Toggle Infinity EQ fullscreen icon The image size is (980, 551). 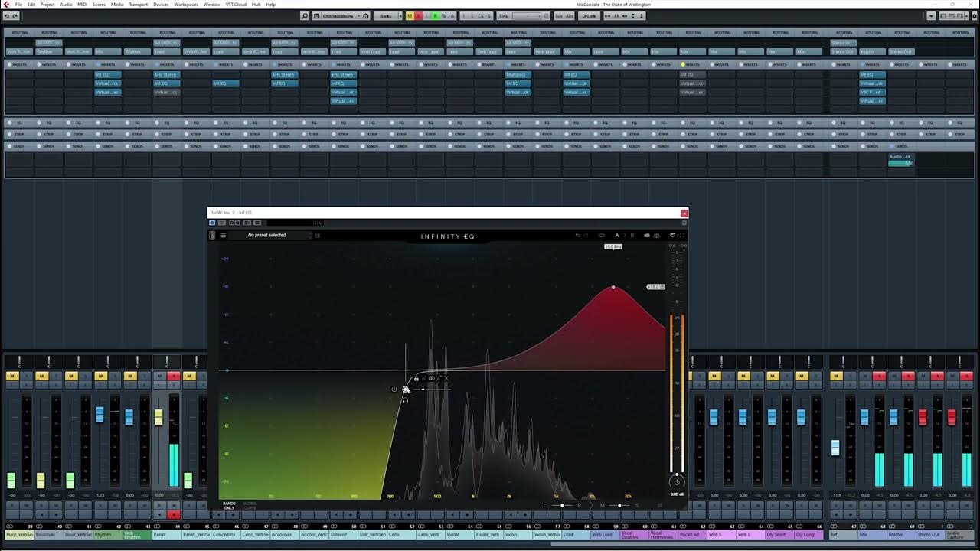coord(682,235)
